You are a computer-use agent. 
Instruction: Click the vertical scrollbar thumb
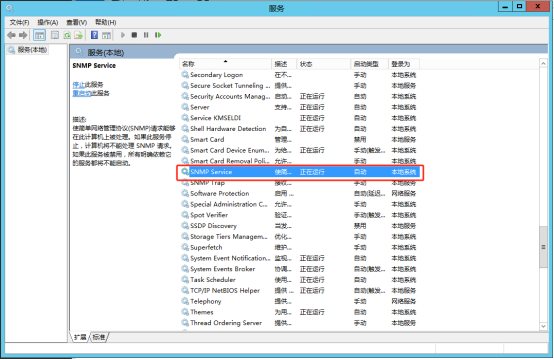pyautogui.click(x=543, y=247)
